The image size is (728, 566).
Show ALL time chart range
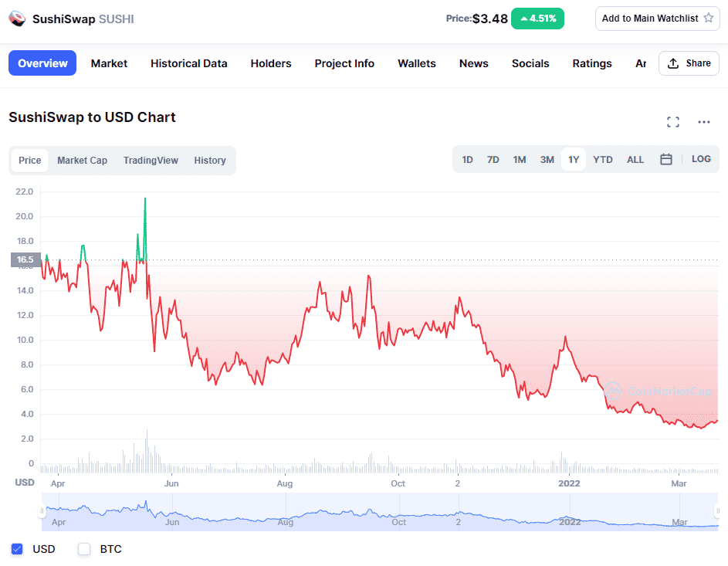pyautogui.click(x=635, y=160)
